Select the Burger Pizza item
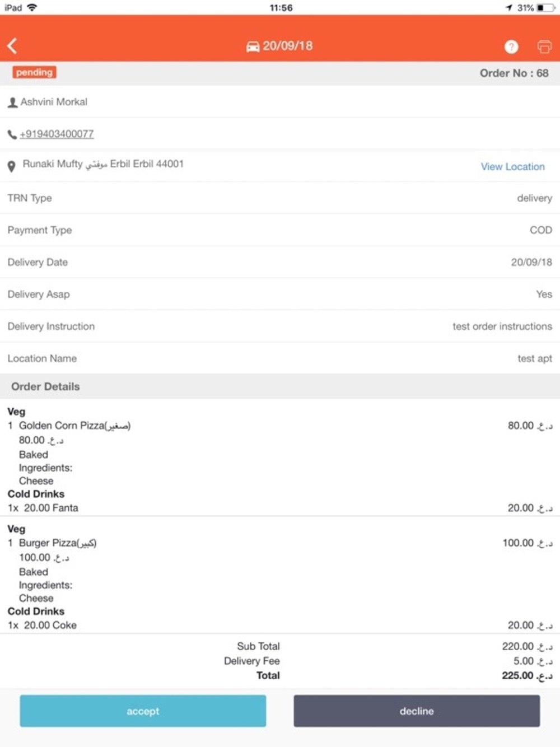This screenshot has height=747, width=560. click(58, 543)
